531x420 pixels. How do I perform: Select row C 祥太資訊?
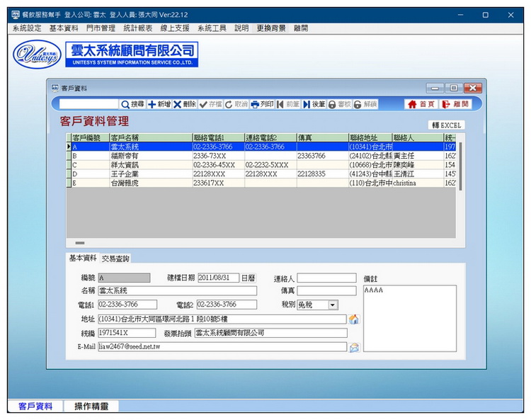[x=261, y=165]
